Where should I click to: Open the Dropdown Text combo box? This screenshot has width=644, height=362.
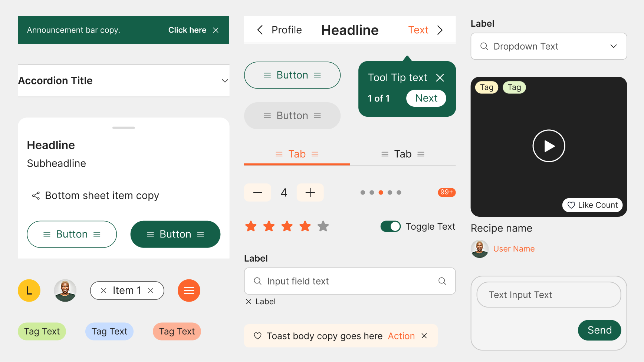point(548,46)
